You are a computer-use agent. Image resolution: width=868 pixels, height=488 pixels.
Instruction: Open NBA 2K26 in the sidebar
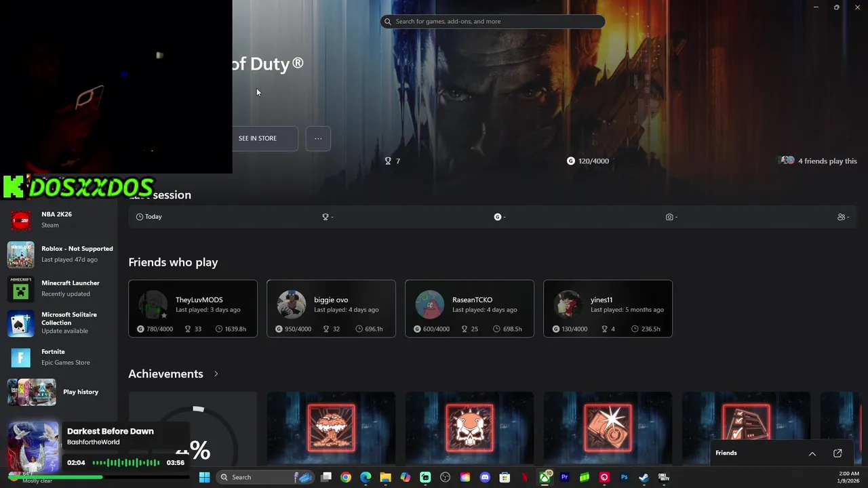[60, 220]
